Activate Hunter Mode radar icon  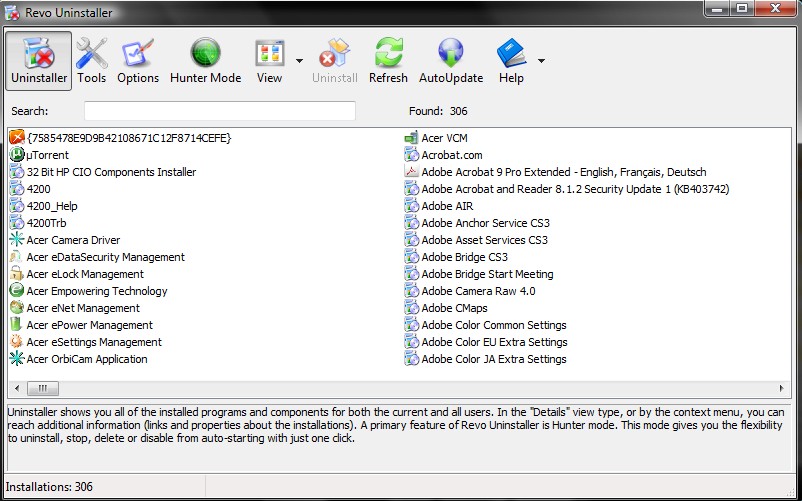pos(205,53)
